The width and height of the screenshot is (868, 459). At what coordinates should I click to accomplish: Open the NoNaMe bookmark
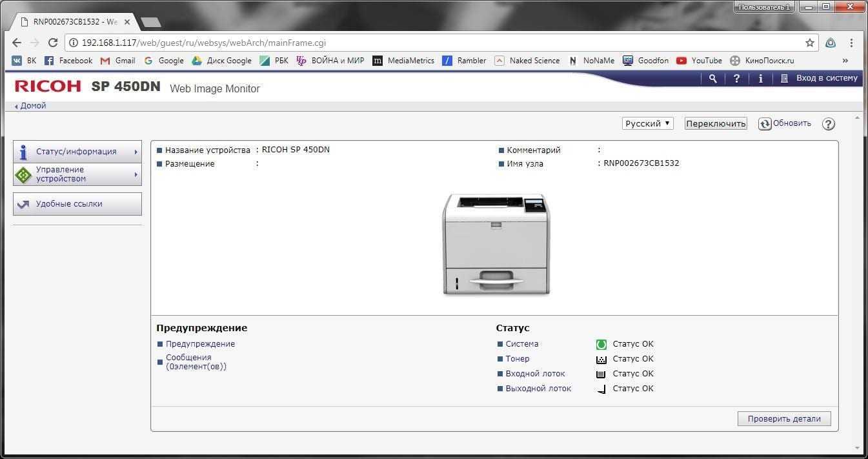[x=591, y=61]
